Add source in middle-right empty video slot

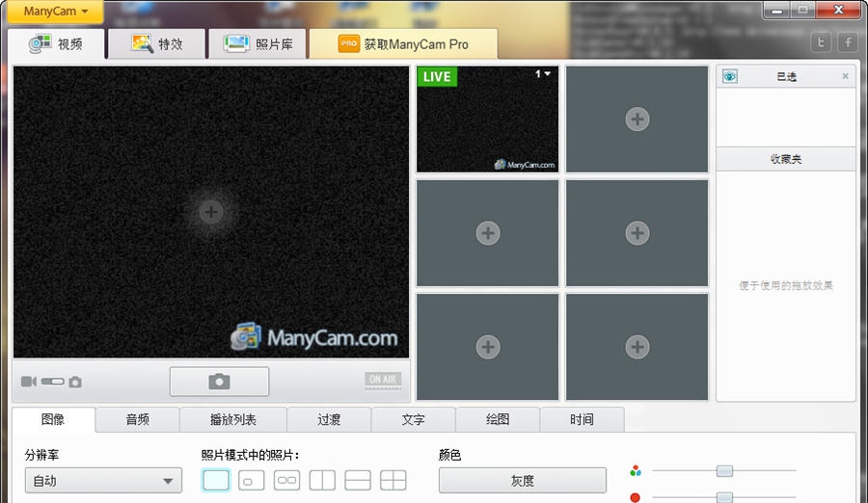coord(637,233)
